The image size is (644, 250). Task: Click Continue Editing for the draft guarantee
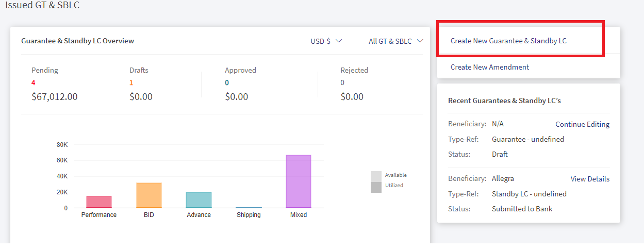(x=582, y=124)
